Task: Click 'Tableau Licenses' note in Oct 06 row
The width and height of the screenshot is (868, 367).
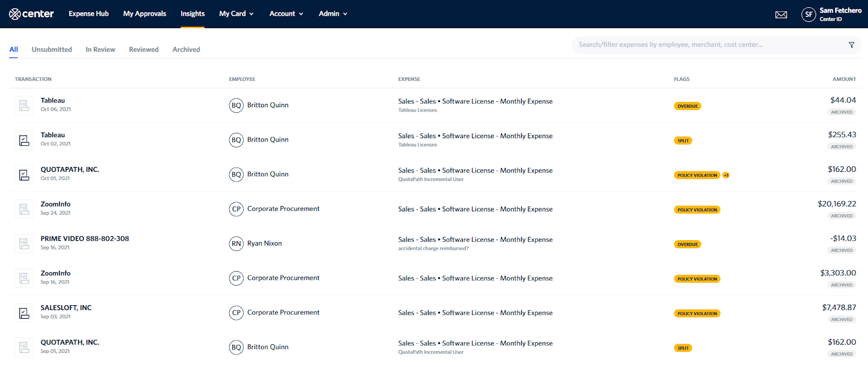Action: click(x=418, y=110)
